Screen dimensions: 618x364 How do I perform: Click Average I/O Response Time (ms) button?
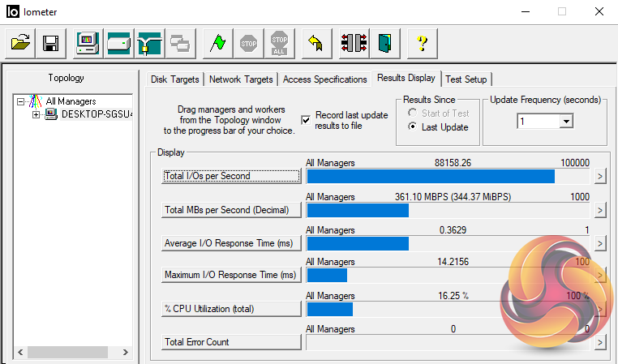click(231, 243)
